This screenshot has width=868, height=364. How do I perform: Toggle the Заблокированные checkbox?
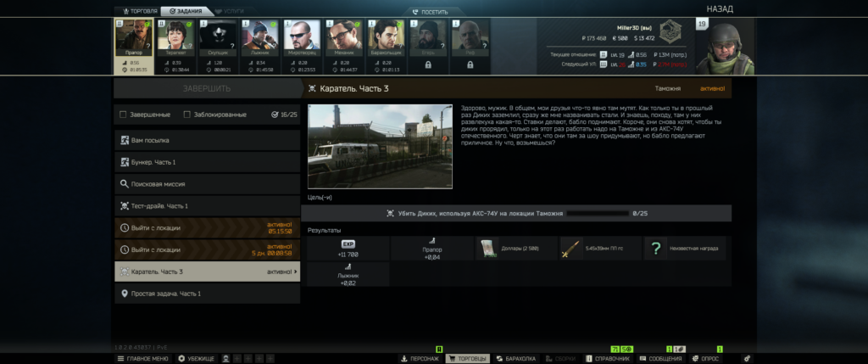[186, 115]
